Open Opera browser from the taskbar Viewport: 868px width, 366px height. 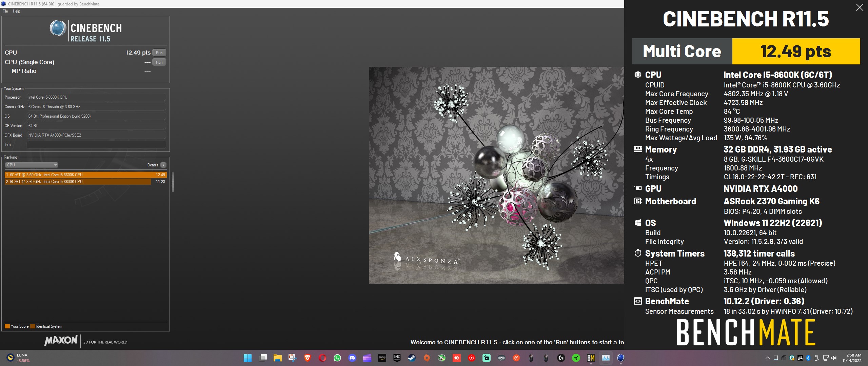[x=322, y=358]
